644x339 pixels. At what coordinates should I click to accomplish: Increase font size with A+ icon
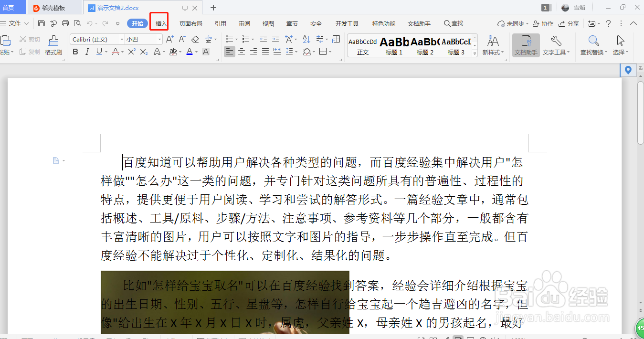click(169, 39)
